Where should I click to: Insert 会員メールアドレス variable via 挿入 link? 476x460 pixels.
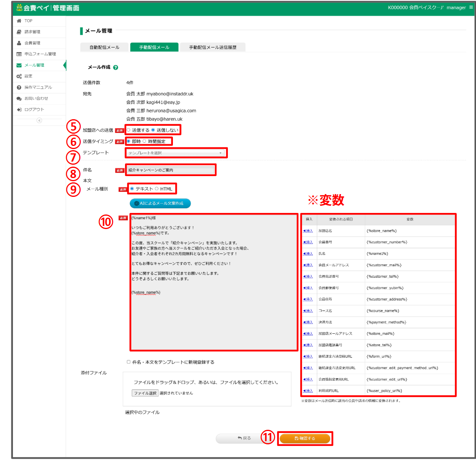click(308, 265)
